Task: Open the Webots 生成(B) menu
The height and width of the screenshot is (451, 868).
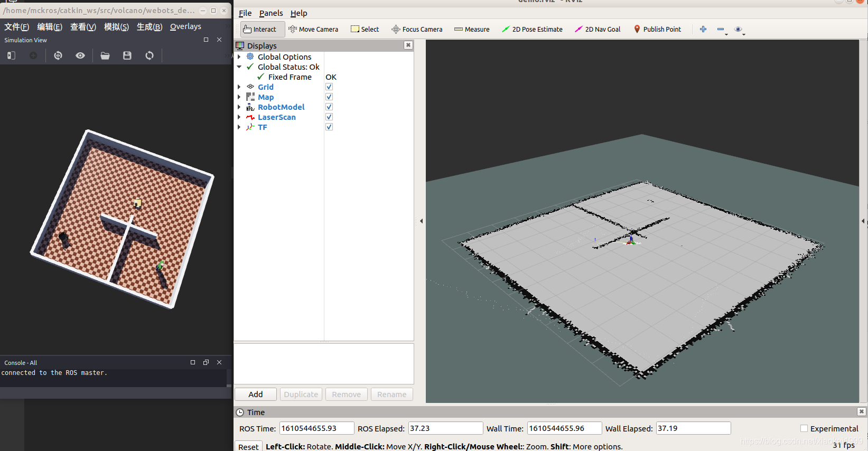Action: [150, 27]
